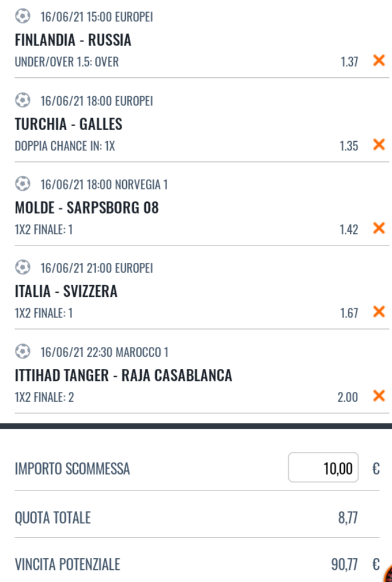The image size is (392, 582).
Task: Open the Finlandia - Russia match
Action: click(73, 40)
